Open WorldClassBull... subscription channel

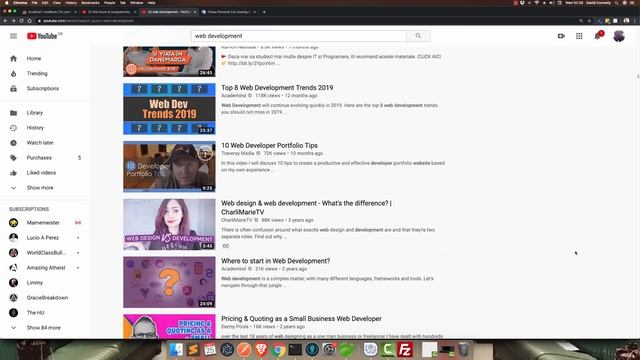[x=45, y=253]
